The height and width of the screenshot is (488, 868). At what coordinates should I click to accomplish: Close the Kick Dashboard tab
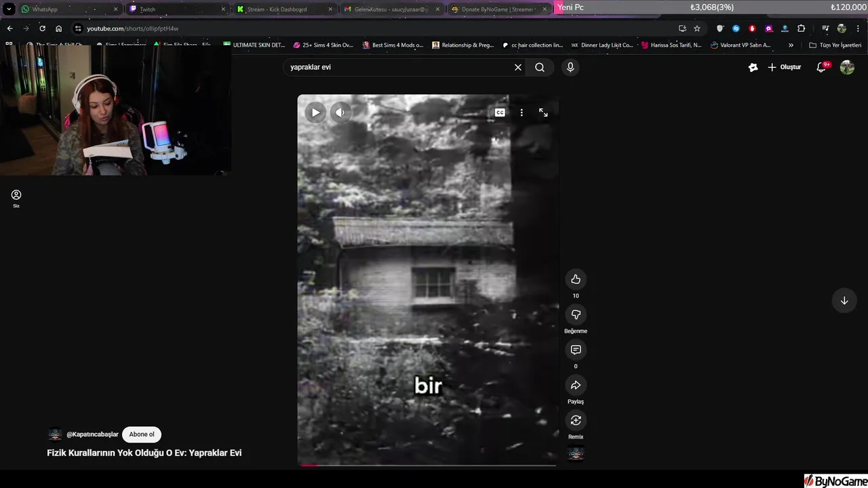point(330,9)
